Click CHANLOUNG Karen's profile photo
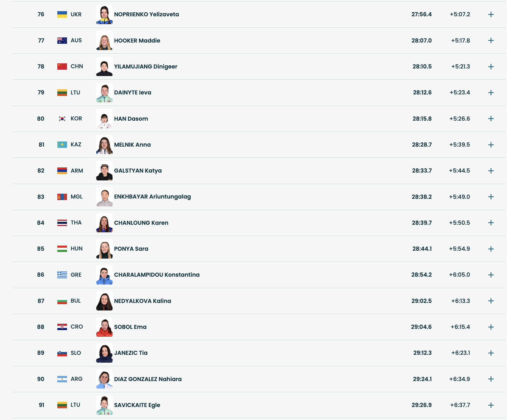The image size is (507, 420). point(104,223)
